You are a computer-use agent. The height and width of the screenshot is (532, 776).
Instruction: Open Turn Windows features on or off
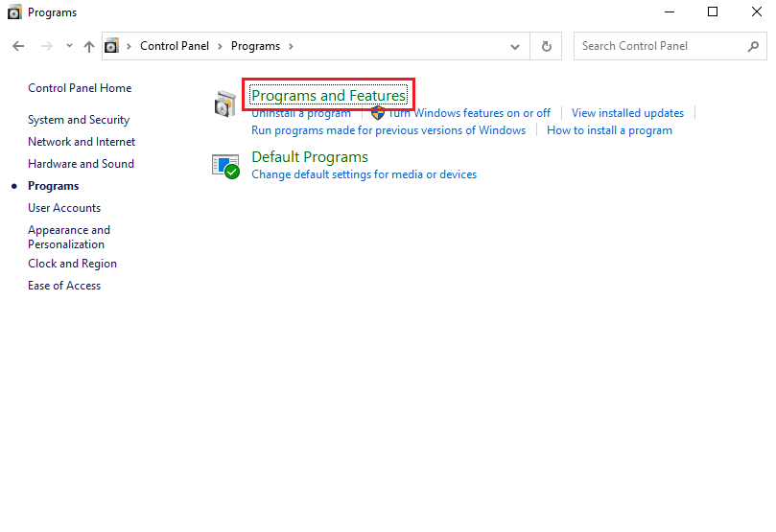[470, 113]
